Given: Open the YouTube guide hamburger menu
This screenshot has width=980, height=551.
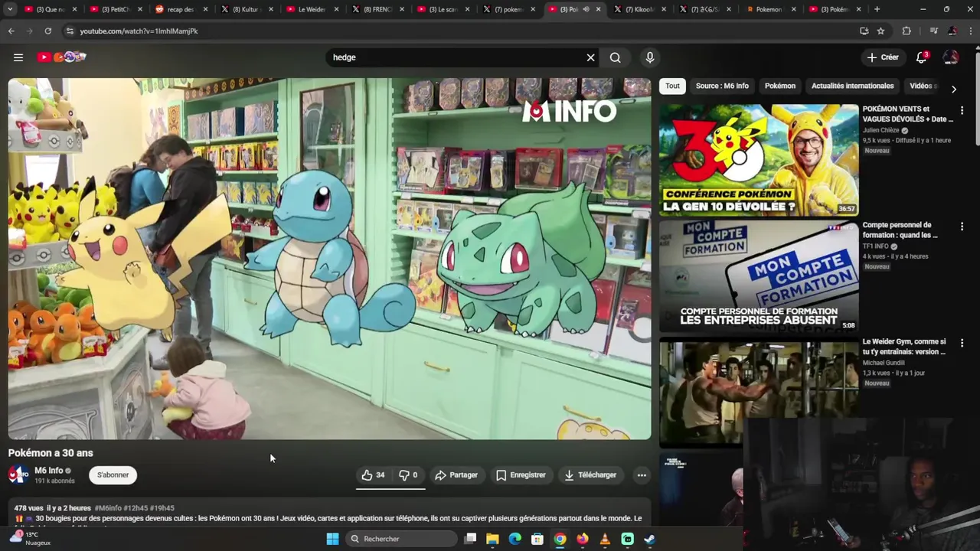Looking at the screenshot, I should click(x=18, y=57).
